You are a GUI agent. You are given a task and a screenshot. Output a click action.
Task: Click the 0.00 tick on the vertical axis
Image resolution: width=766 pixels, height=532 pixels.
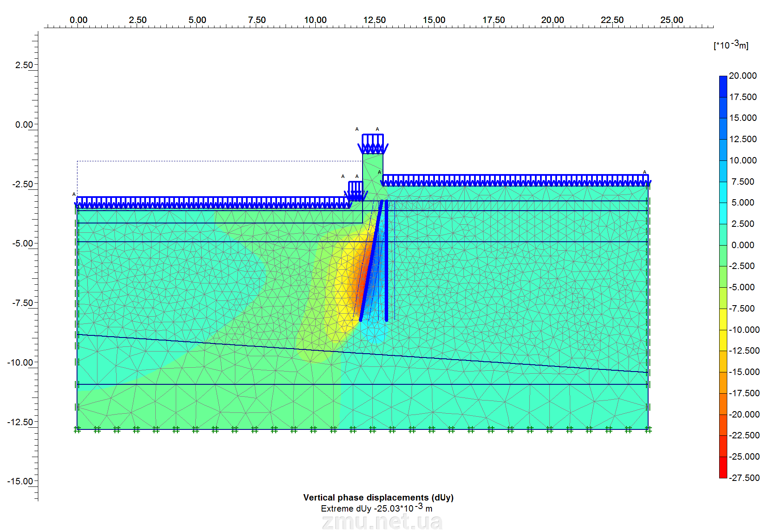click(24, 125)
